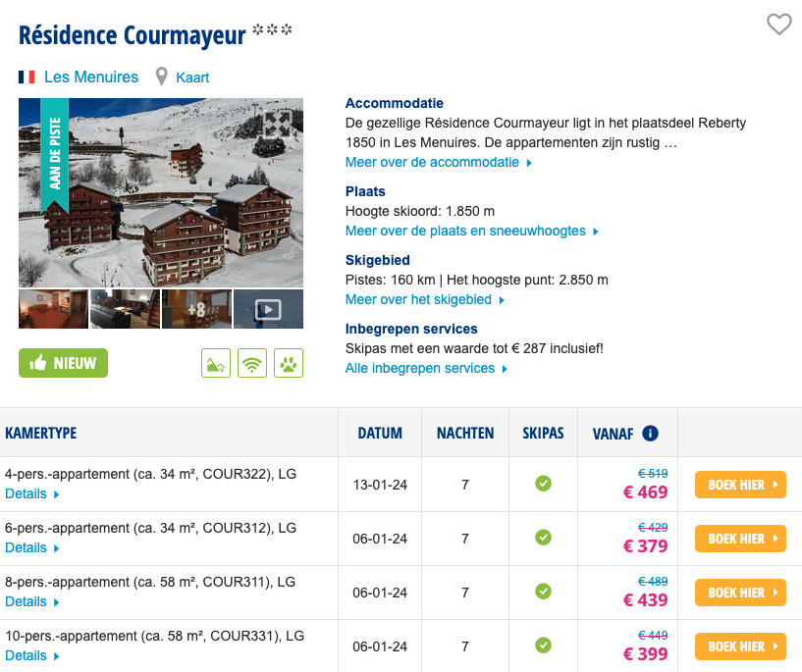Expand Details for 8-pers.-appartement COUR311
802x672 pixels.
31,602
